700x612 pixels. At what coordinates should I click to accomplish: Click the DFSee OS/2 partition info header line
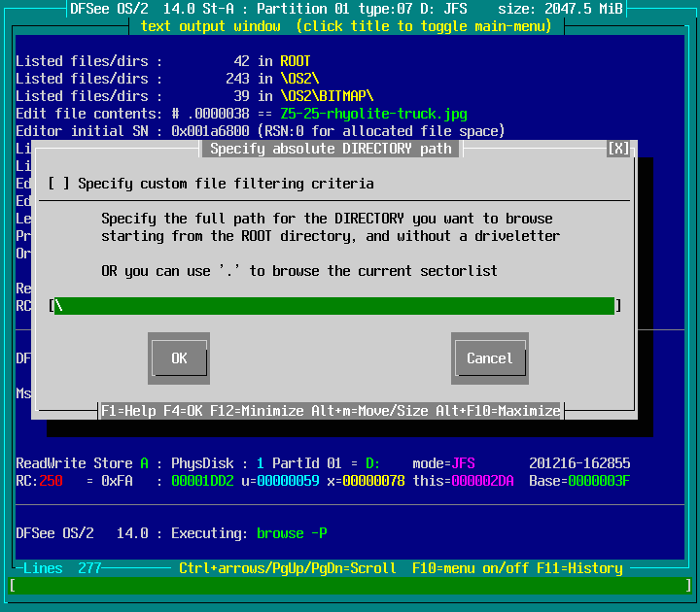[x=350, y=9]
